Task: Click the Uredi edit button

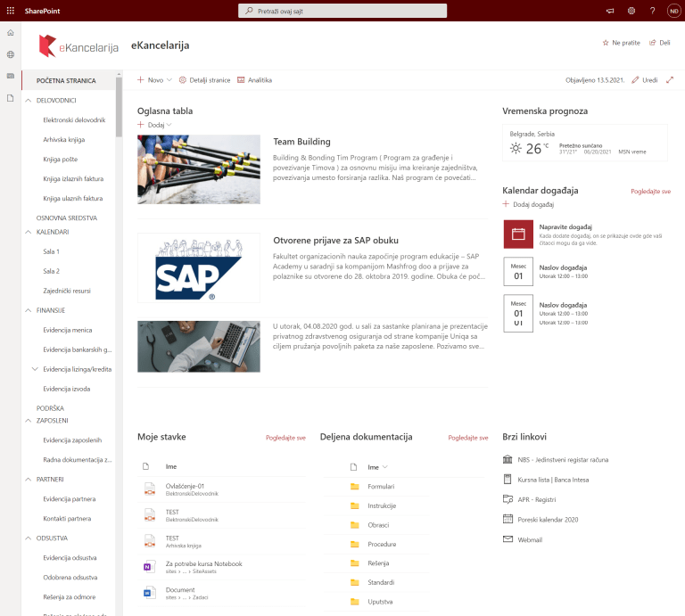Action: click(x=645, y=80)
